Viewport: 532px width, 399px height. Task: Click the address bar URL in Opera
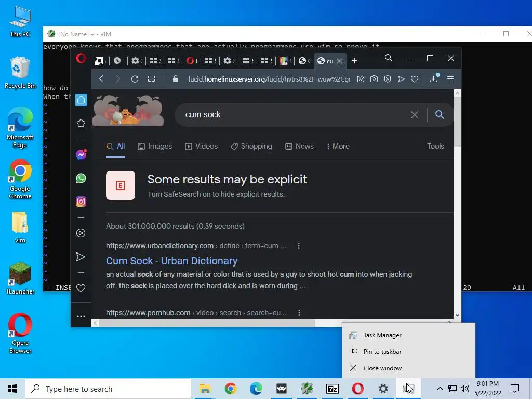269,79
